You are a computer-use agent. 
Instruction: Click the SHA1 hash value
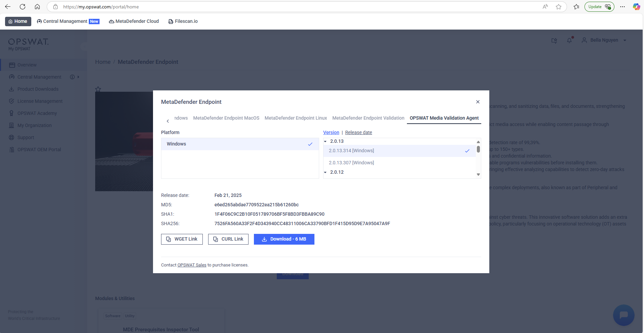pyautogui.click(x=269, y=214)
